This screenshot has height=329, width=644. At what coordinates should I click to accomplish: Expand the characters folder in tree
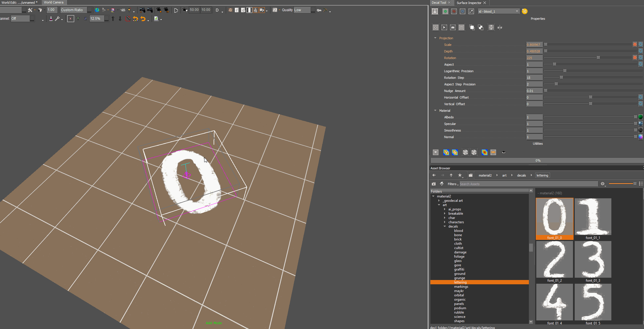tap(445, 222)
